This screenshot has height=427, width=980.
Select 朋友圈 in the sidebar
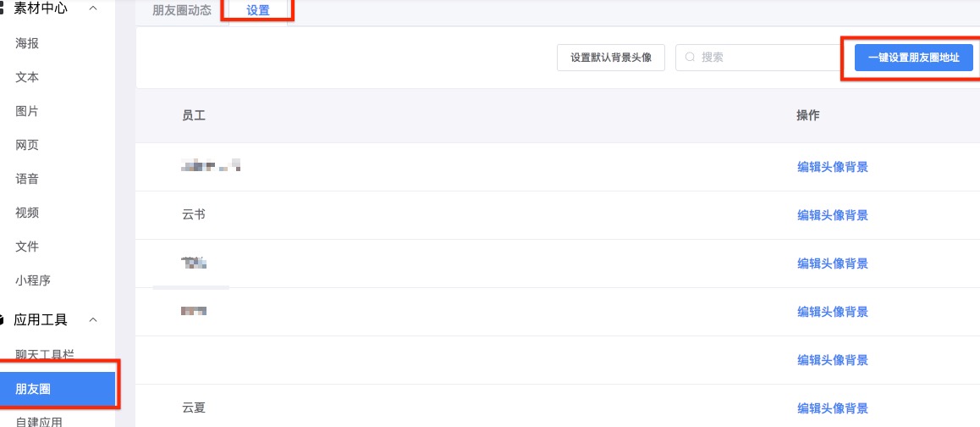coord(58,389)
